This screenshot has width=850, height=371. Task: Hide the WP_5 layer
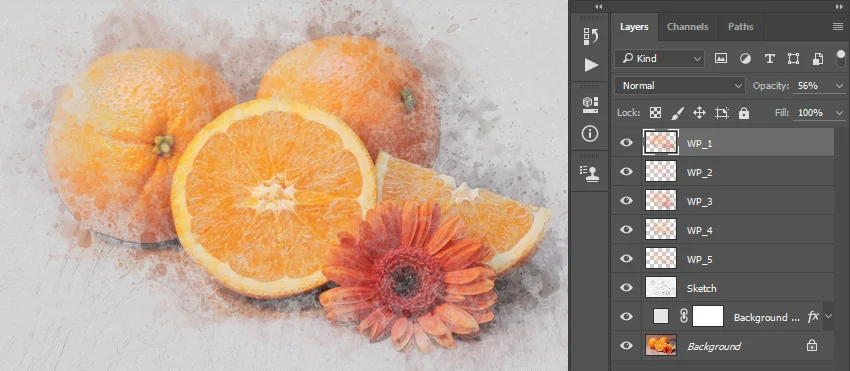click(x=626, y=259)
